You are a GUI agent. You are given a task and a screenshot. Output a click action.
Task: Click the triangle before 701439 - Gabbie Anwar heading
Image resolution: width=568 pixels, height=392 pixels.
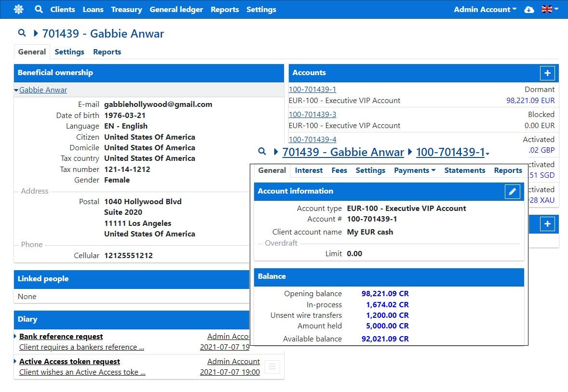36,33
